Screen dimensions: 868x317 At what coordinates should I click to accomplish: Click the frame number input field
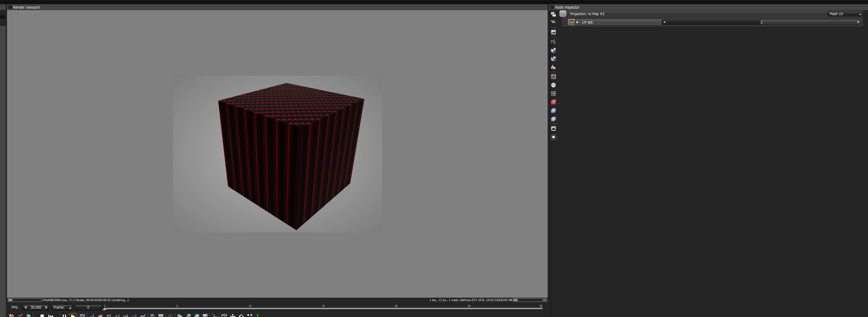pos(88,307)
